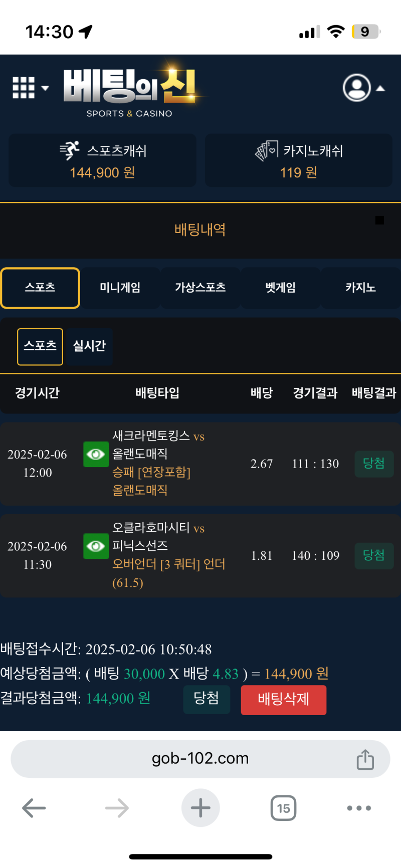Toggle eye icon for 오클라호마시티 match
Screen dimensions: 401x868
pos(96,546)
